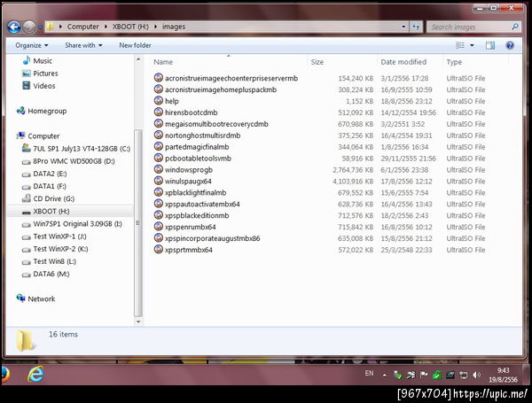Sort files by Name column header
This screenshot has width=532, height=403.
click(163, 62)
